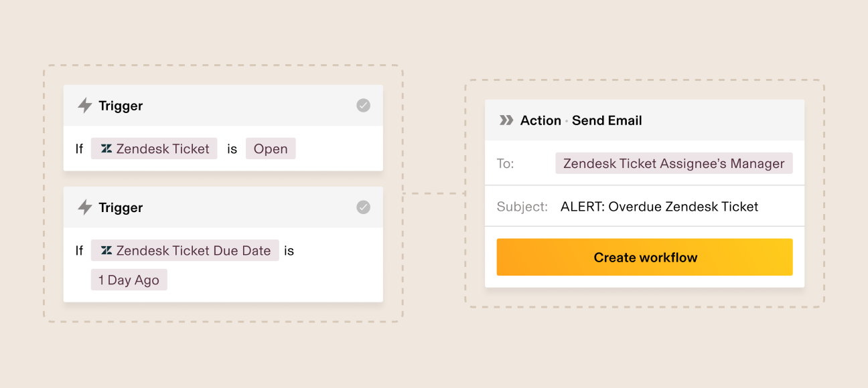The width and height of the screenshot is (868, 388).
Task: Click the Subject field reading "ALERT: Overdue Zendesk Ticket"
Action: tap(659, 207)
